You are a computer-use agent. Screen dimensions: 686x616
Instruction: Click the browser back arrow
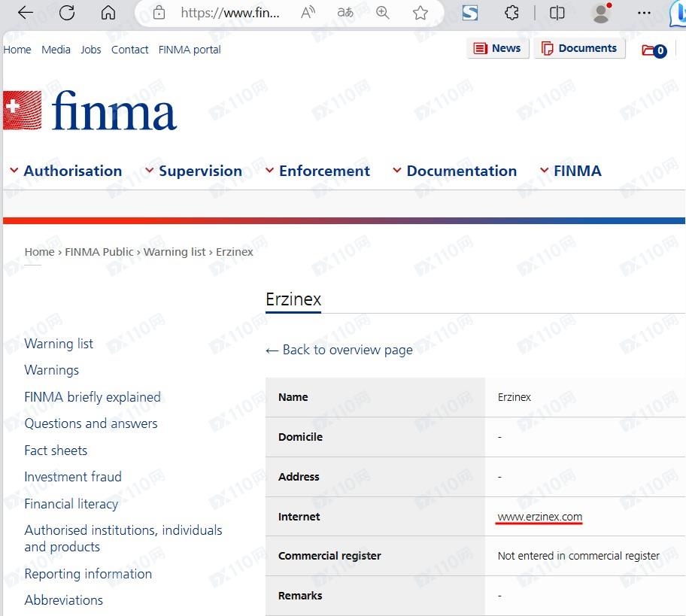(x=26, y=13)
